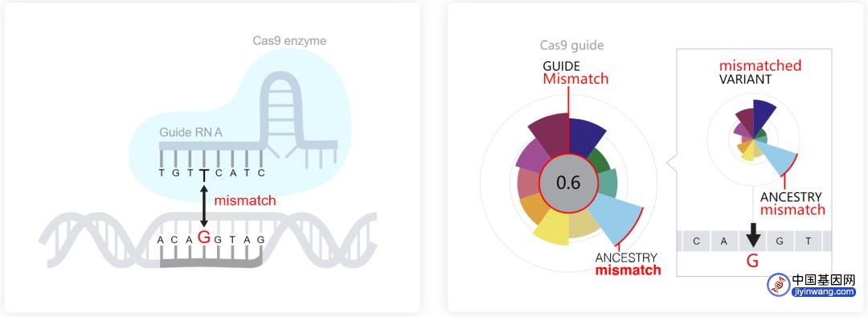Click the jiyinwang.com DNA logo icon
This screenshot has width=868, height=317.
coord(779,285)
